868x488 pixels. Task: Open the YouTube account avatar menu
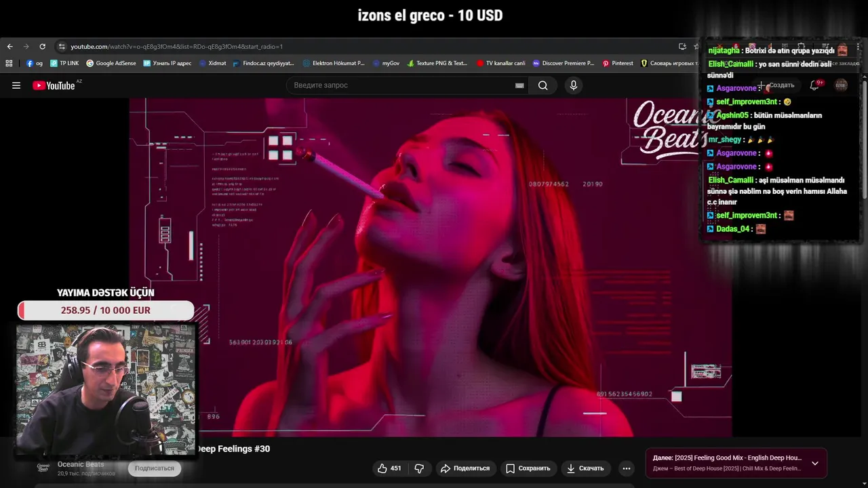point(841,85)
